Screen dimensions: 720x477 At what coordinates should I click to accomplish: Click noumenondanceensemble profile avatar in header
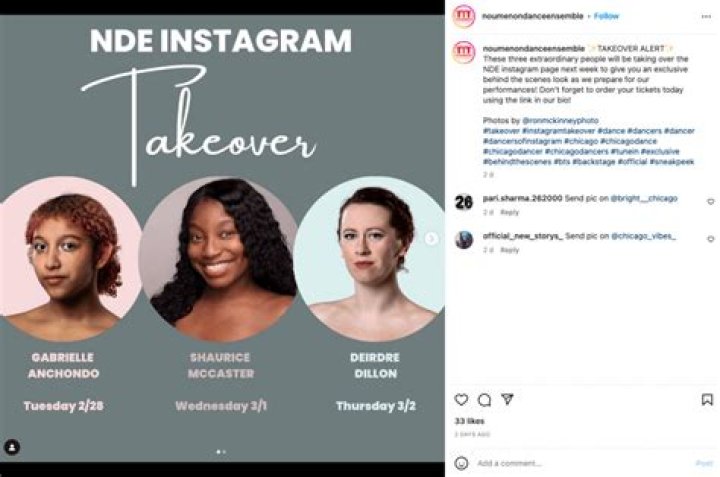point(463,16)
